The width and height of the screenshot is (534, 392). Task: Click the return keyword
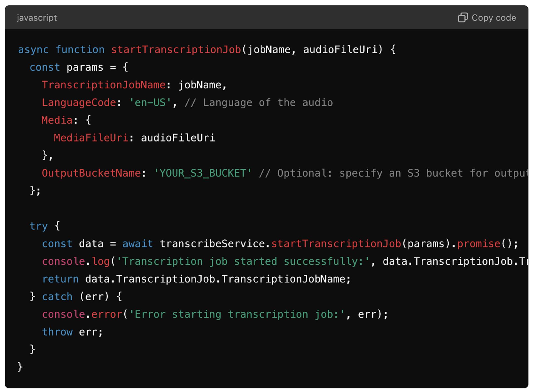click(x=60, y=279)
